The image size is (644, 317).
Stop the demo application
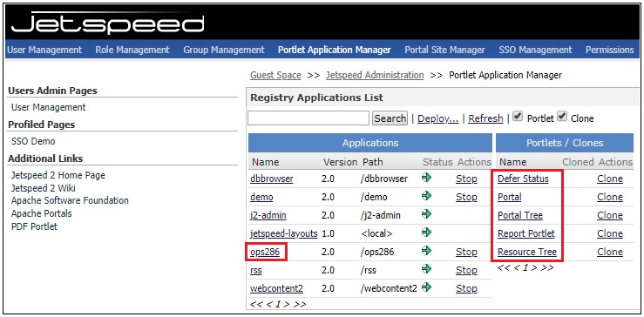(x=466, y=197)
